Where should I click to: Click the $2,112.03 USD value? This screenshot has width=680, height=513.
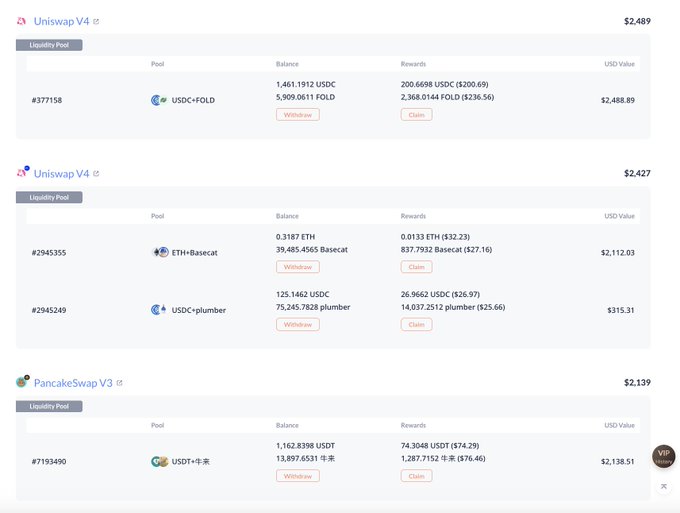[618, 252]
